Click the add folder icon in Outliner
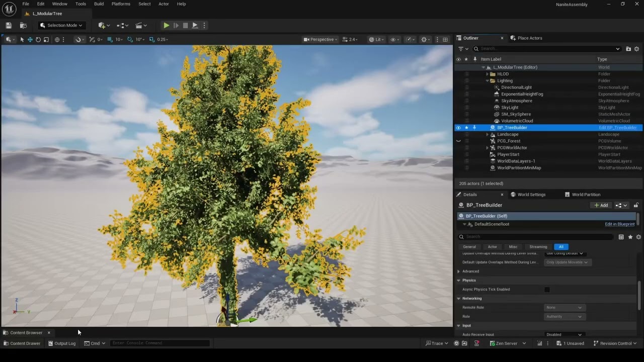 628,49
